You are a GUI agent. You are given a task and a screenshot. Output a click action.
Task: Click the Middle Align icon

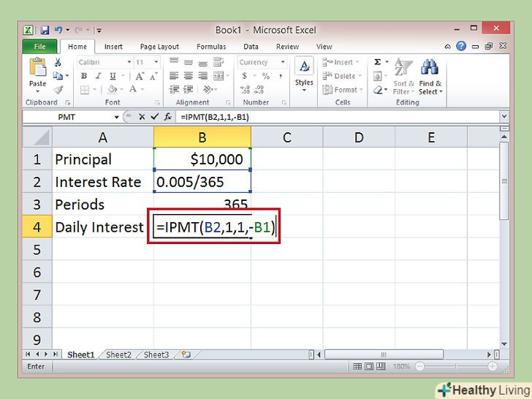pyautogui.click(x=189, y=62)
